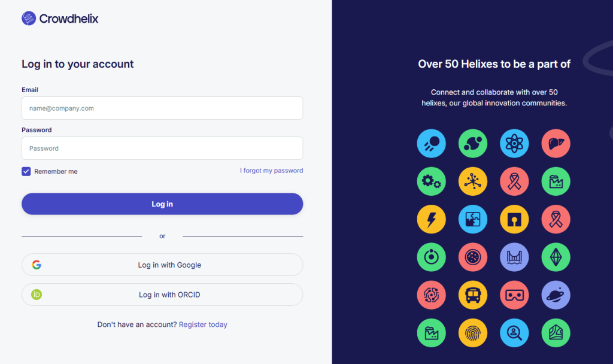This screenshot has width=613, height=364.
Task: Click the Crowdhelix logo
Action: point(60,19)
